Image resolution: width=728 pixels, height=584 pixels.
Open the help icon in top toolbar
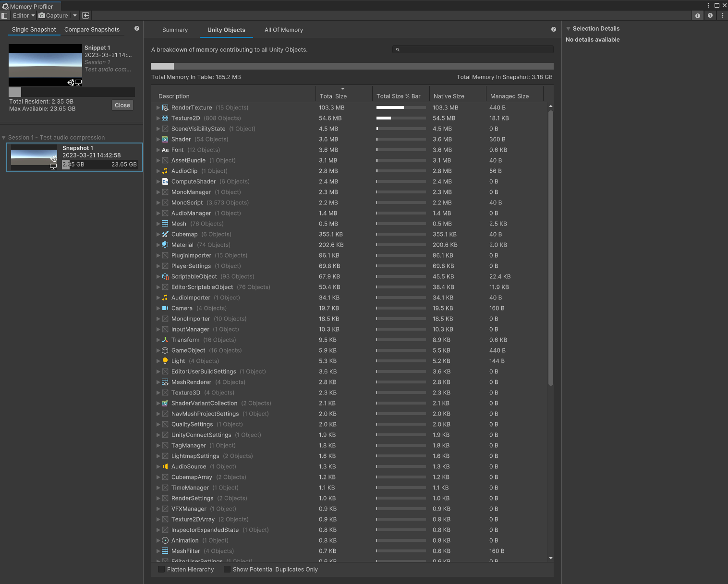[x=710, y=16]
